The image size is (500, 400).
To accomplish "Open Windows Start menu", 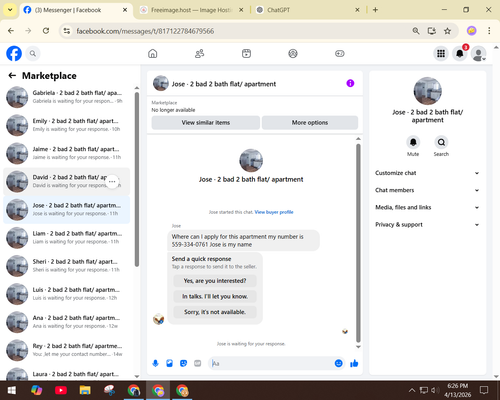I will tap(12, 390).
